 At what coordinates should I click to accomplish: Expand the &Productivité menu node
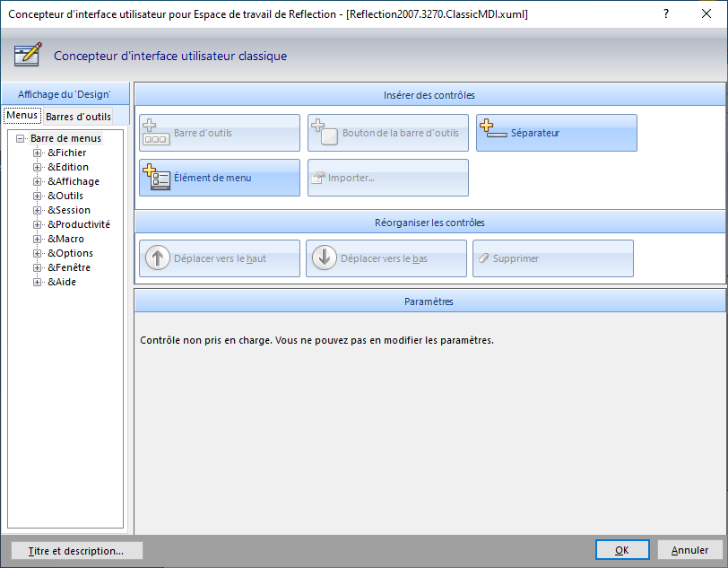click(37, 225)
